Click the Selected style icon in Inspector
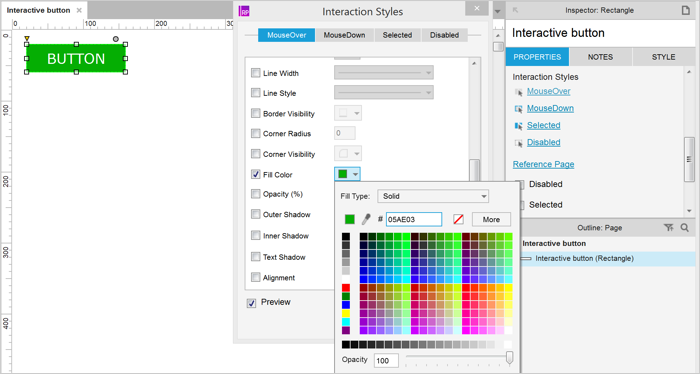Image resolution: width=700 pixels, height=374 pixels. (x=518, y=126)
